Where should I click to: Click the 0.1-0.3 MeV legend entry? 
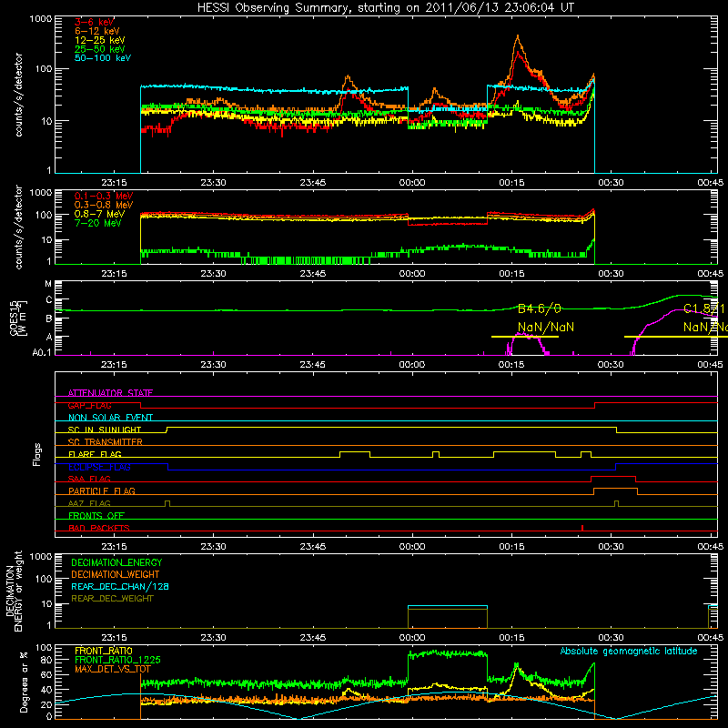pos(104,196)
